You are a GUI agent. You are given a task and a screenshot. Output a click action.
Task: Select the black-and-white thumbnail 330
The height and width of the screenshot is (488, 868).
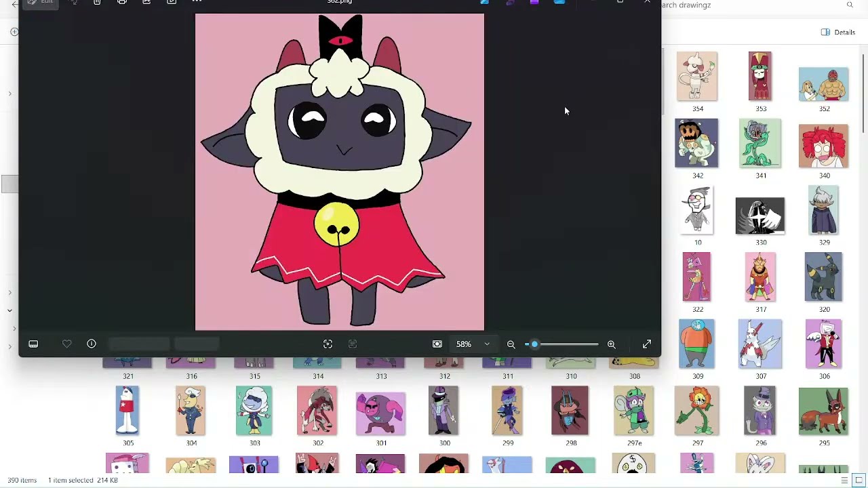[760, 216]
